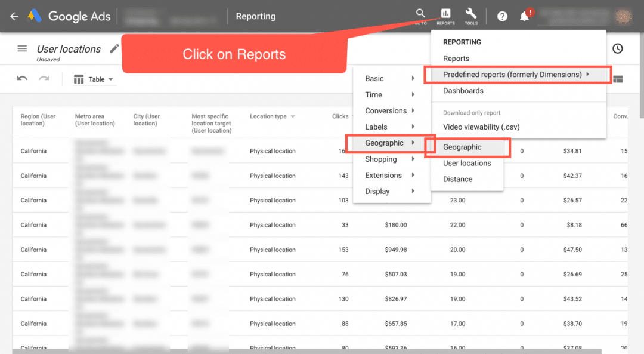
Task: Click the Reports icon in the top bar
Action: pos(445,14)
